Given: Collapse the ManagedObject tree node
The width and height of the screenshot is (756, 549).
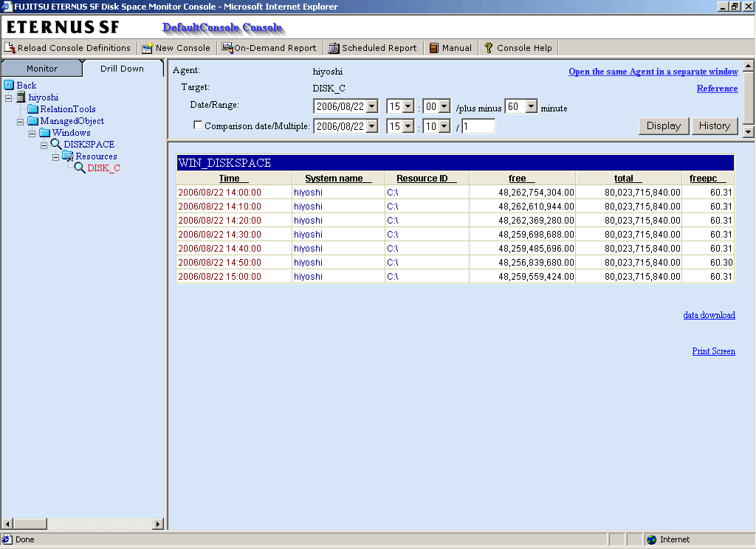Looking at the screenshot, I should (21, 121).
